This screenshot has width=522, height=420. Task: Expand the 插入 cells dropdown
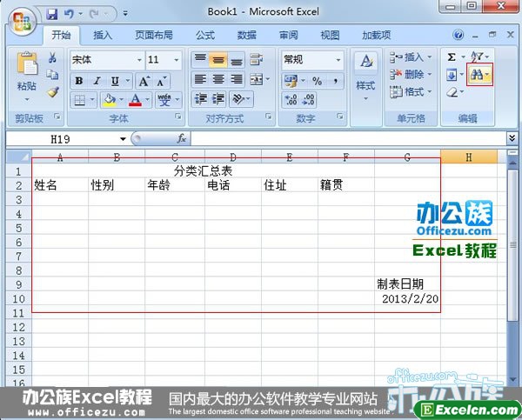coord(430,57)
